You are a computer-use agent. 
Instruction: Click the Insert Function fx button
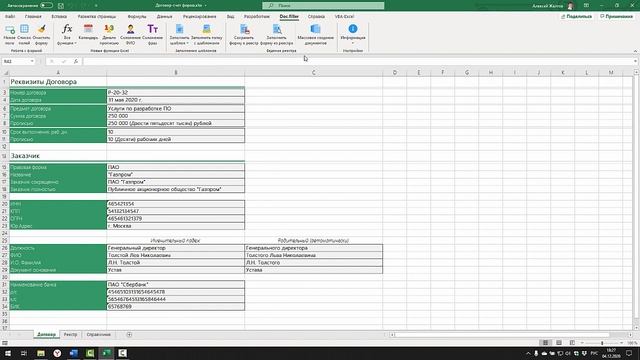[x=76, y=61]
